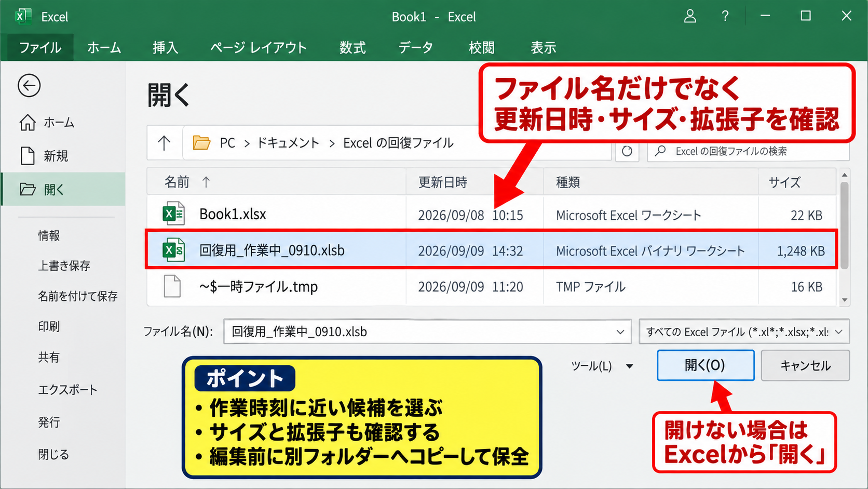Image resolution: width=868 pixels, height=489 pixels.
Task: Click the TMP ファイル type cell
Action: click(x=591, y=287)
